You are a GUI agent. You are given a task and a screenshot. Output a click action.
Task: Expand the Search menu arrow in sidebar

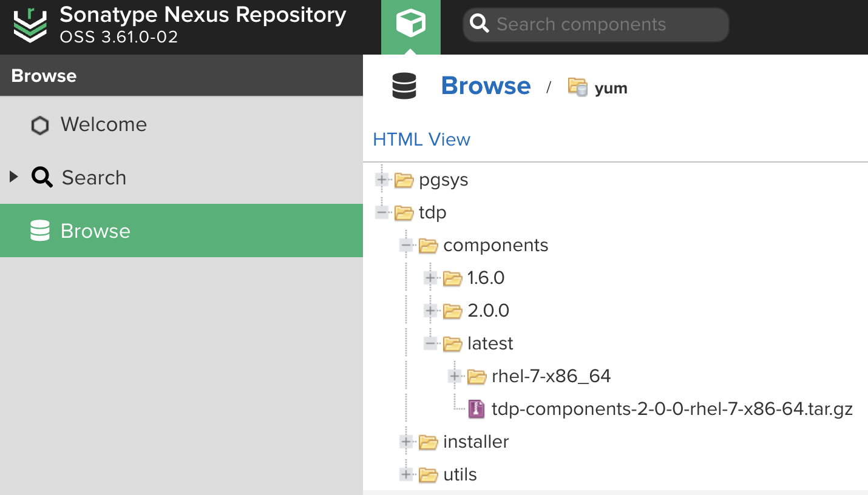tap(14, 177)
